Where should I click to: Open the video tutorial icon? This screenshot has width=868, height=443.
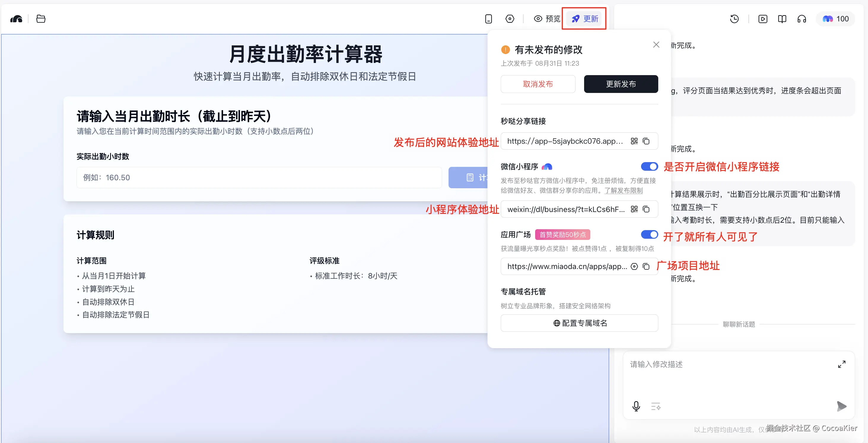(x=763, y=19)
